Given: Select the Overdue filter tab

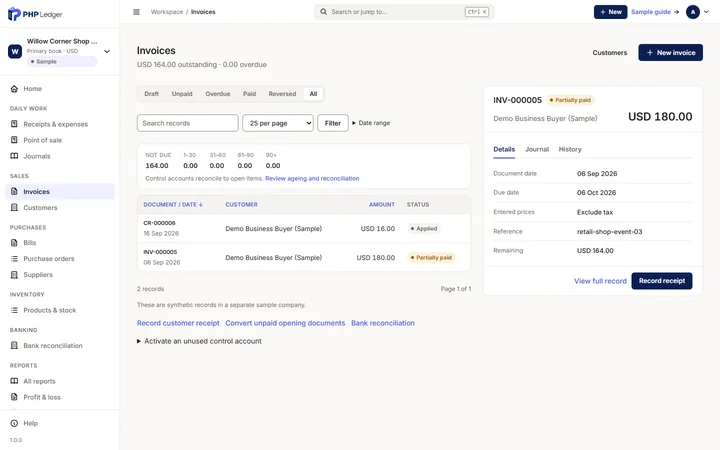Looking at the screenshot, I should (218, 94).
